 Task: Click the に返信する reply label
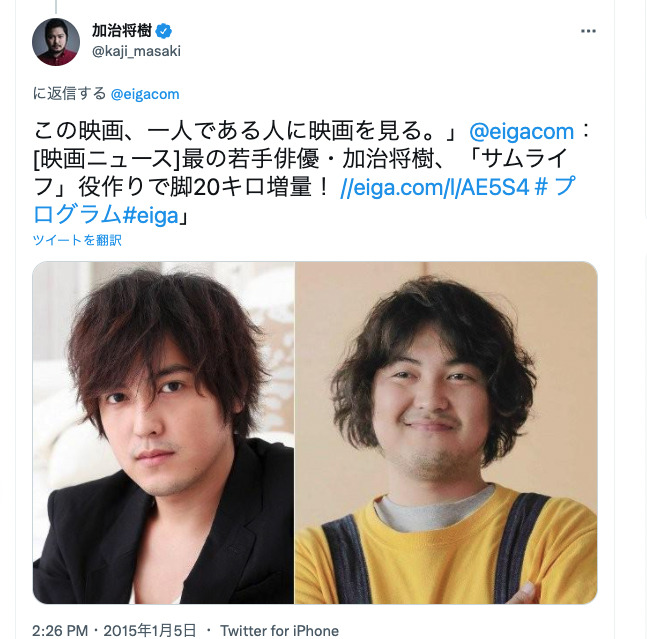tap(69, 94)
